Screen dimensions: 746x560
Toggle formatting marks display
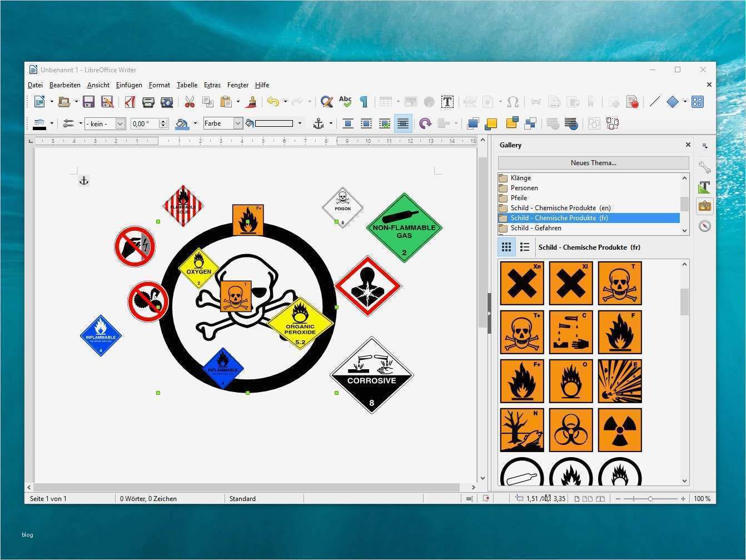pyautogui.click(x=364, y=102)
